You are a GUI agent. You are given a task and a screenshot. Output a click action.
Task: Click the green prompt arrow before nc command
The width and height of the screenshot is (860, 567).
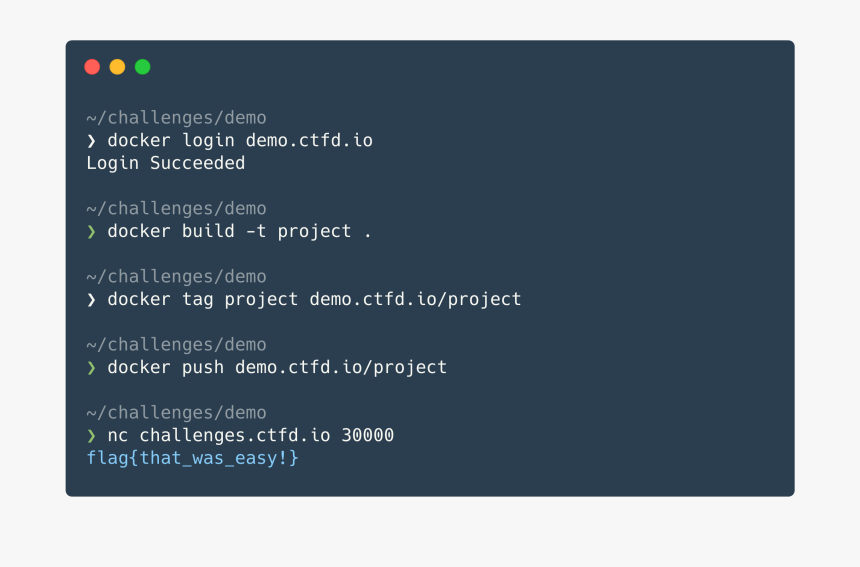click(91, 436)
